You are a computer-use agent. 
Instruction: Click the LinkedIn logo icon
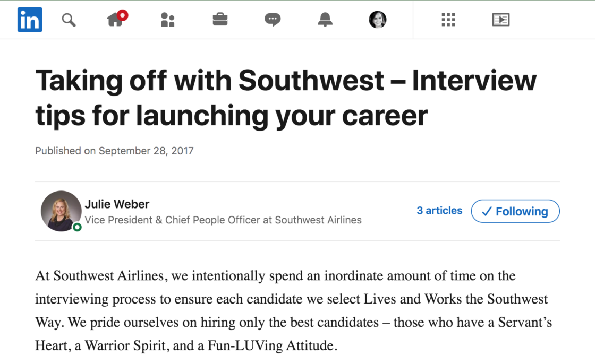(x=30, y=20)
